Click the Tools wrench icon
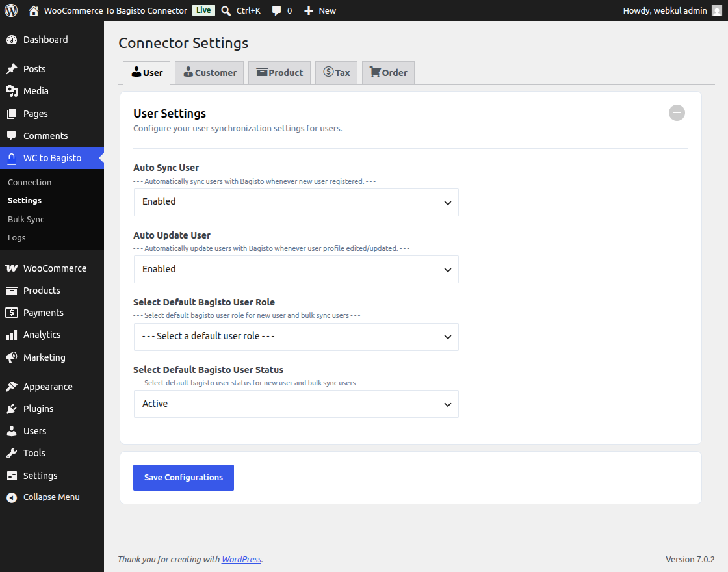 pos(12,453)
